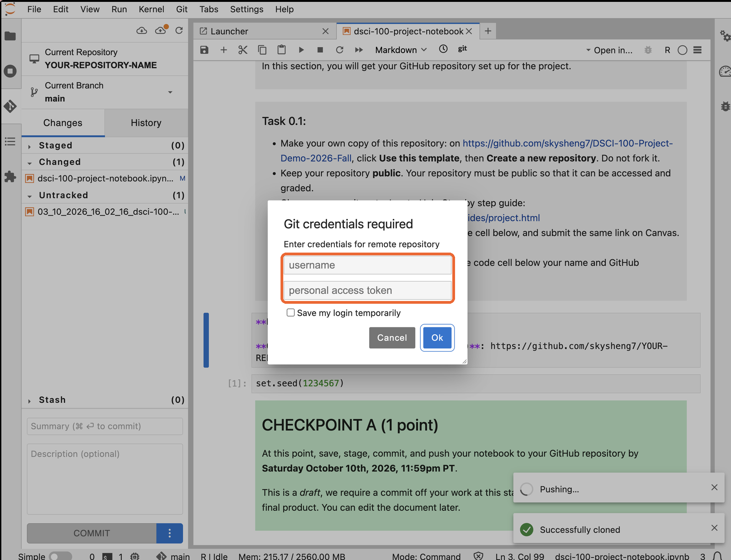Viewport: 731px width, 560px height.
Task: Open the table of contents icon
Action: point(10,142)
